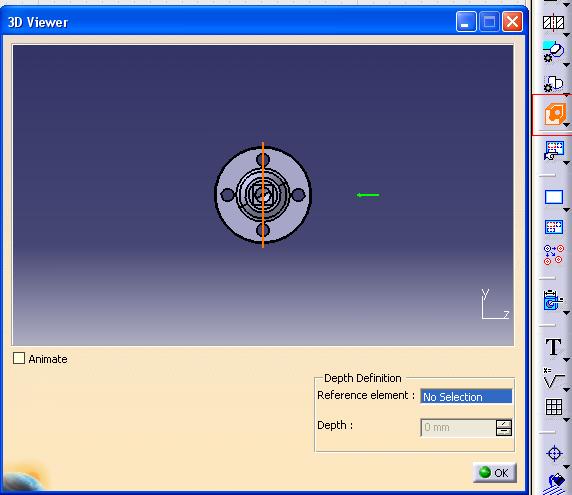Expand the Table tool flyout arrow

tap(566, 420)
